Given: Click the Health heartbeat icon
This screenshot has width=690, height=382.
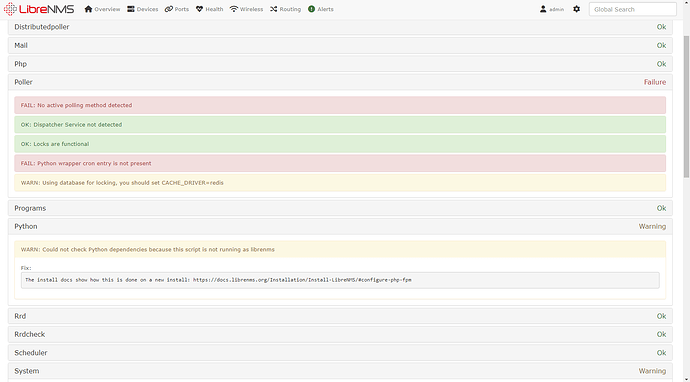Looking at the screenshot, I should click(199, 9).
